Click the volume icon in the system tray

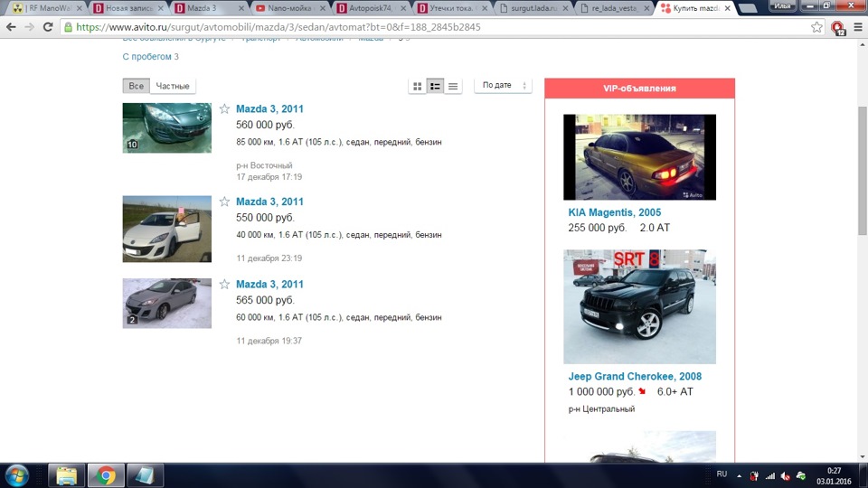[x=785, y=476]
